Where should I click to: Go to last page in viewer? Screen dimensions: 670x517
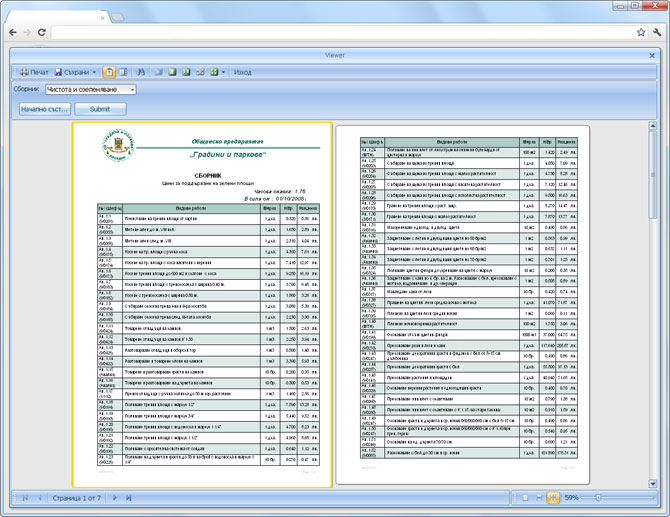pos(129,498)
